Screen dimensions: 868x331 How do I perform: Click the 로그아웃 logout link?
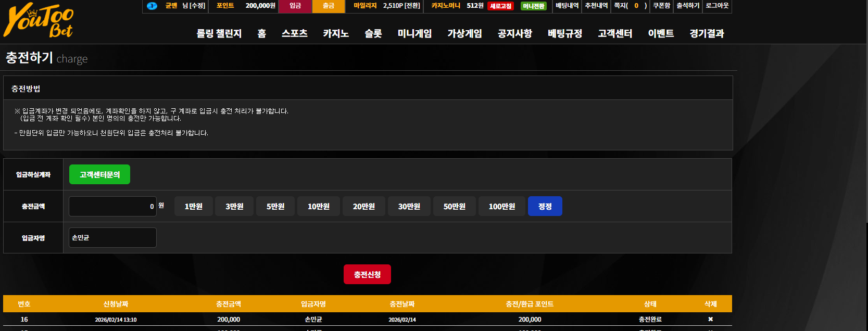pyautogui.click(x=717, y=6)
